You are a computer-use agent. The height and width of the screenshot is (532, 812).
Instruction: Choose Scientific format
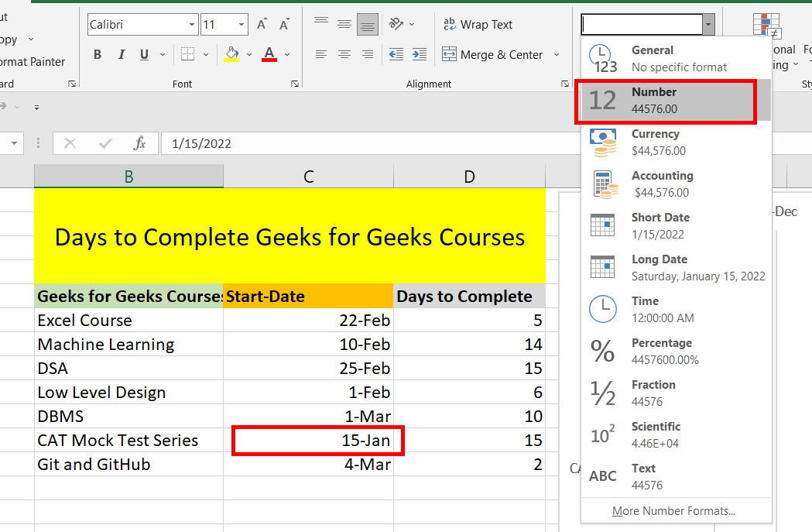pyautogui.click(x=677, y=434)
